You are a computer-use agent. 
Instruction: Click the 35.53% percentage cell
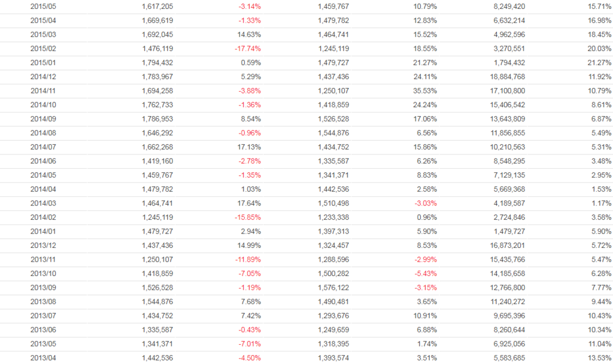click(424, 91)
